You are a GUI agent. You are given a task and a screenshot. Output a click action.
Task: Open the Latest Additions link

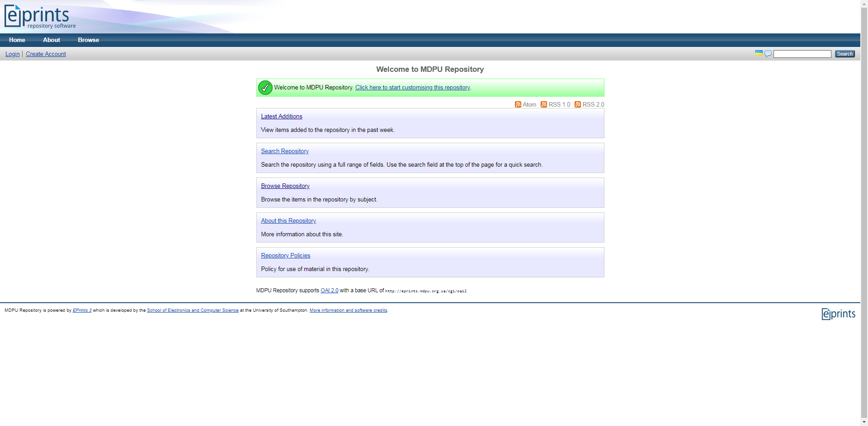click(281, 116)
